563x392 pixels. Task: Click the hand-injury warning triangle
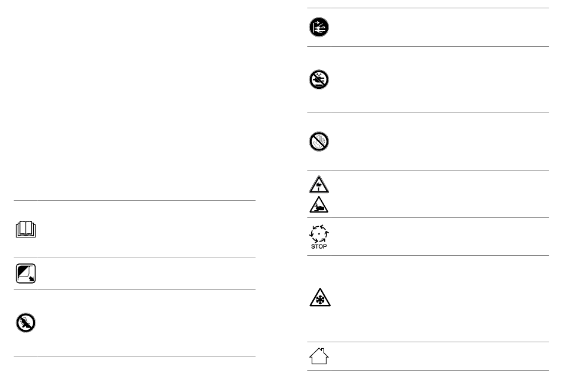tap(319, 204)
